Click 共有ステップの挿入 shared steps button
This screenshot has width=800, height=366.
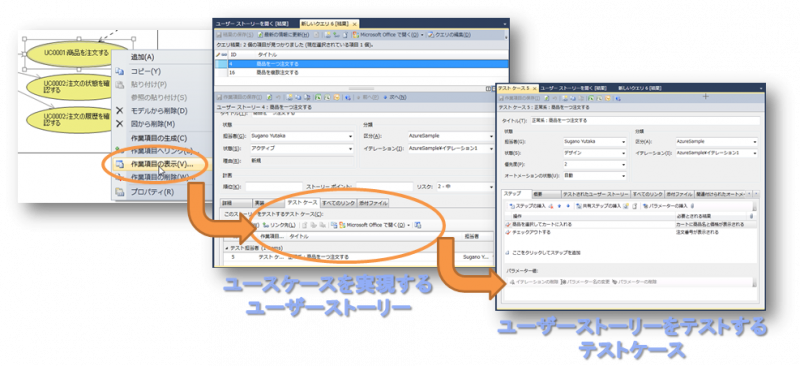(598, 206)
